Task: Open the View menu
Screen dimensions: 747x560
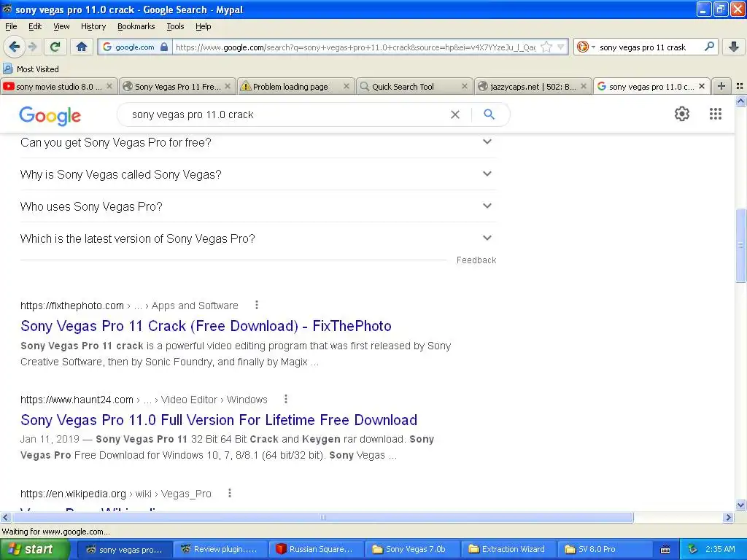Action: pyautogui.click(x=61, y=26)
